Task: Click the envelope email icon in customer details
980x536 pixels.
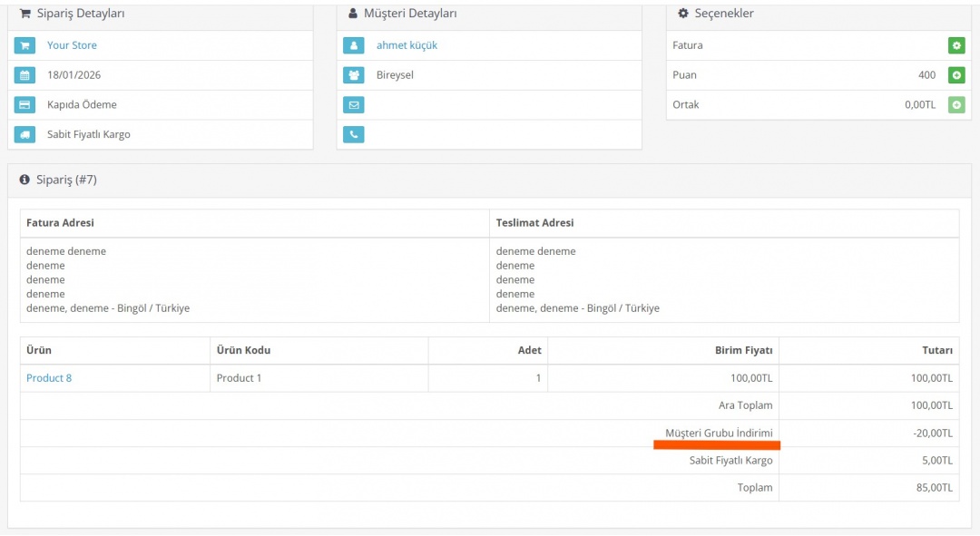Action: [353, 105]
